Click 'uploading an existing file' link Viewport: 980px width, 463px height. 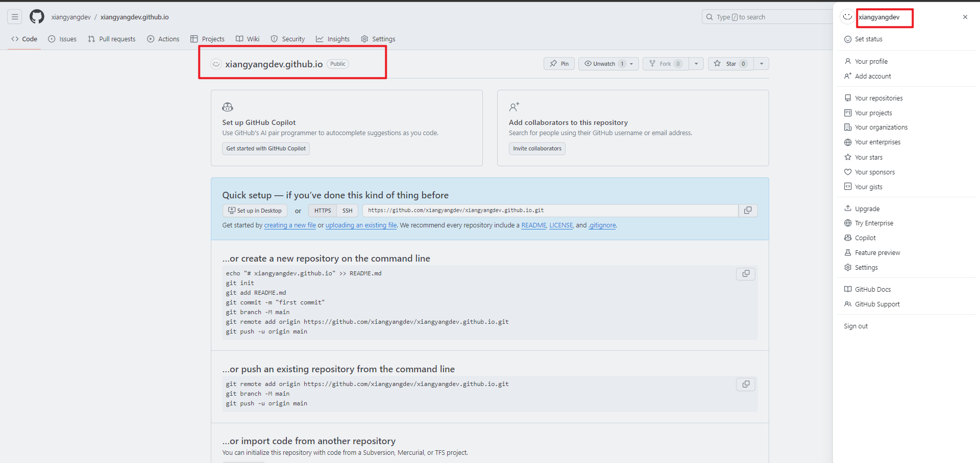(x=361, y=225)
